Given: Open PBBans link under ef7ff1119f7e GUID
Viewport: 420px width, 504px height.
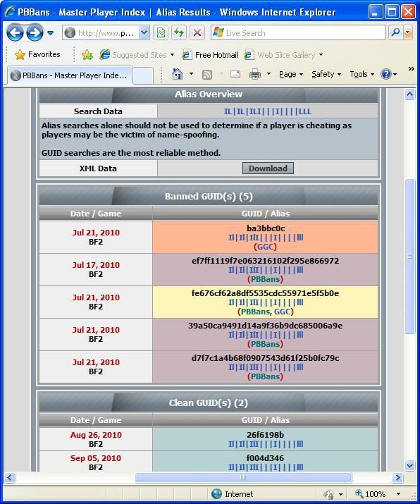Looking at the screenshot, I should click(x=265, y=279).
